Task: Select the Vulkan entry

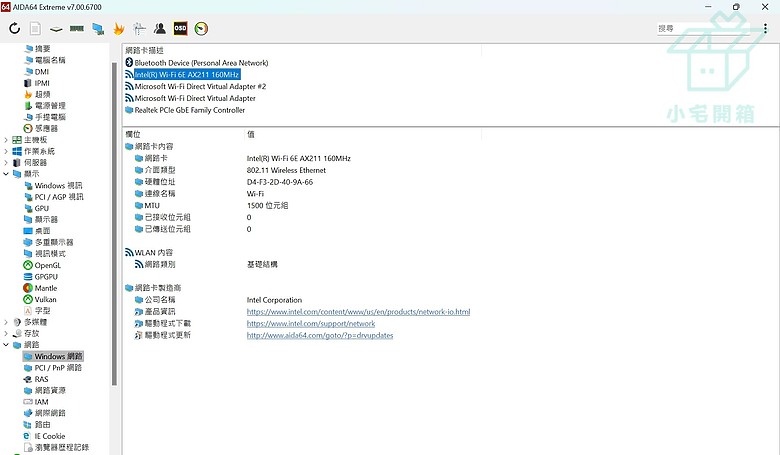Action: click(40, 299)
